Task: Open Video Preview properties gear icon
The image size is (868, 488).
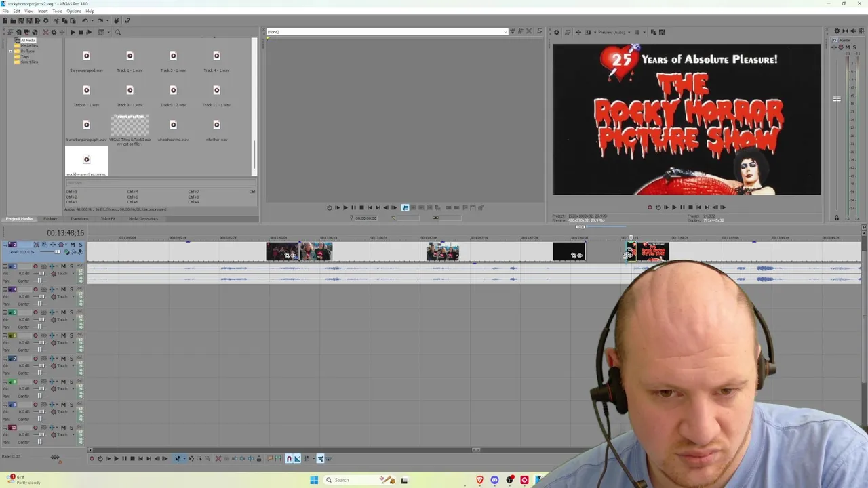Action: (557, 32)
